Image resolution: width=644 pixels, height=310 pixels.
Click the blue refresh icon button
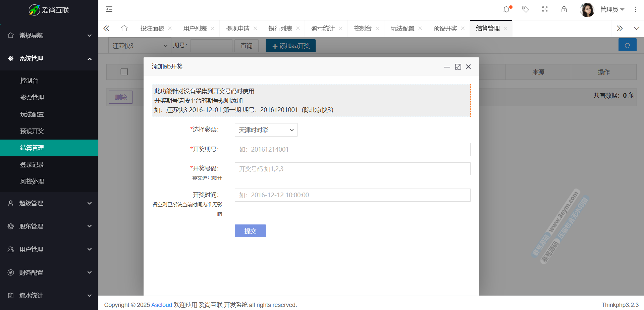[627, 45]
